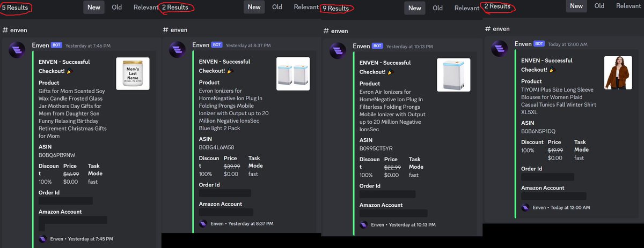Select ASIN text B0BG4L6M58

coord(217,147)
